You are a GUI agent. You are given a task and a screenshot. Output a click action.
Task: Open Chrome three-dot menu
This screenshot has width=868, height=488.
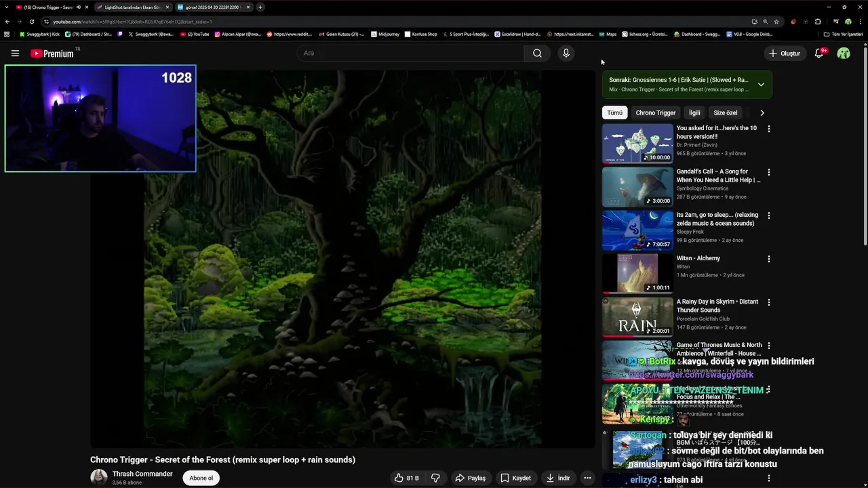(x=859, y=22)
